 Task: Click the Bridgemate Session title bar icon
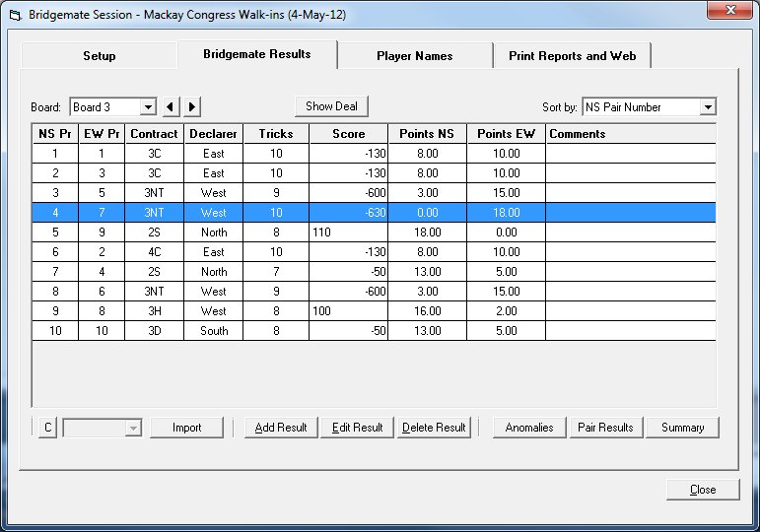pos(16,15)
